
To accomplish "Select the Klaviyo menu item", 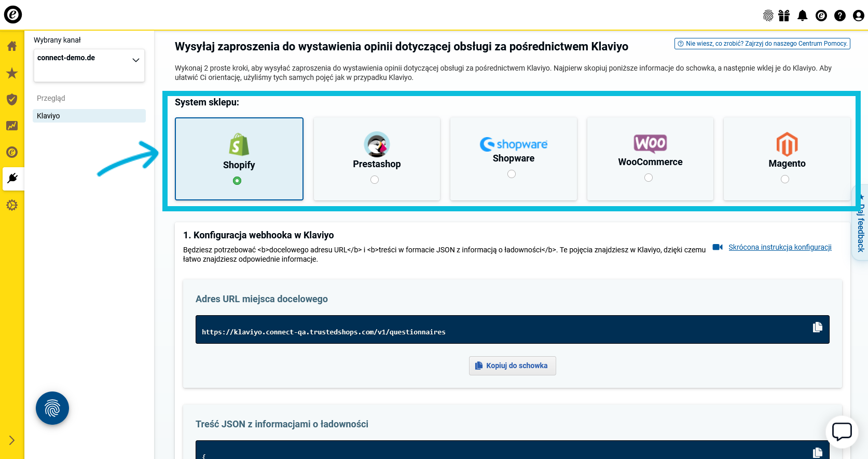I will [89, 116].
